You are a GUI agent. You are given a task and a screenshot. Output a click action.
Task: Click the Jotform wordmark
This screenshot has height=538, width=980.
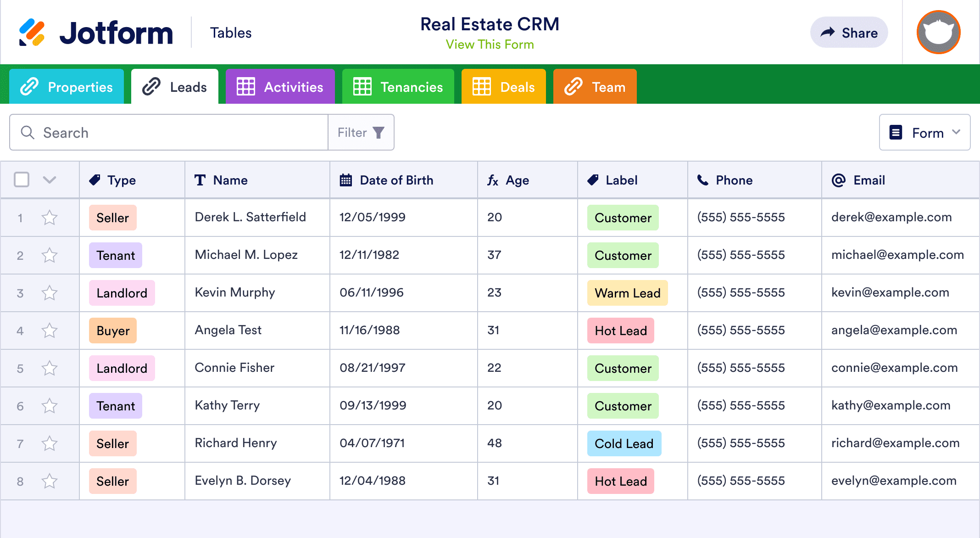tap(116, 33)
